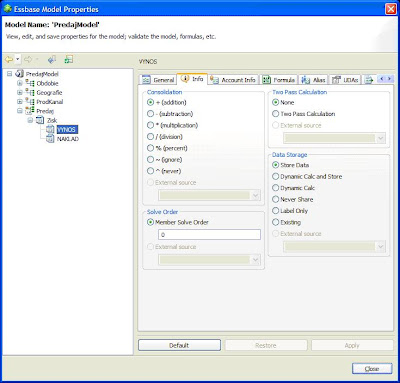Select + (addition) consolidation
This screenshot has height=383, width=400.
(150, 102)
